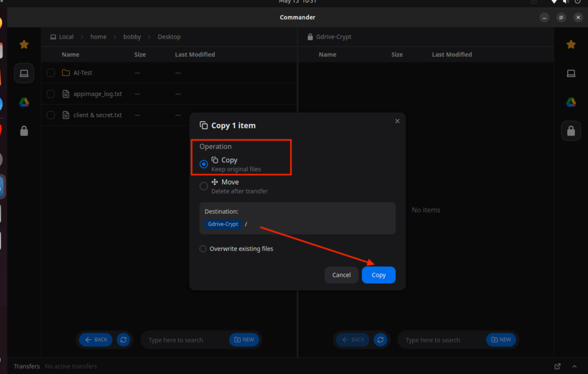Viewport: 588px width, 374px height.
Task: Open the power menu in the top bar
Action: 578,2
